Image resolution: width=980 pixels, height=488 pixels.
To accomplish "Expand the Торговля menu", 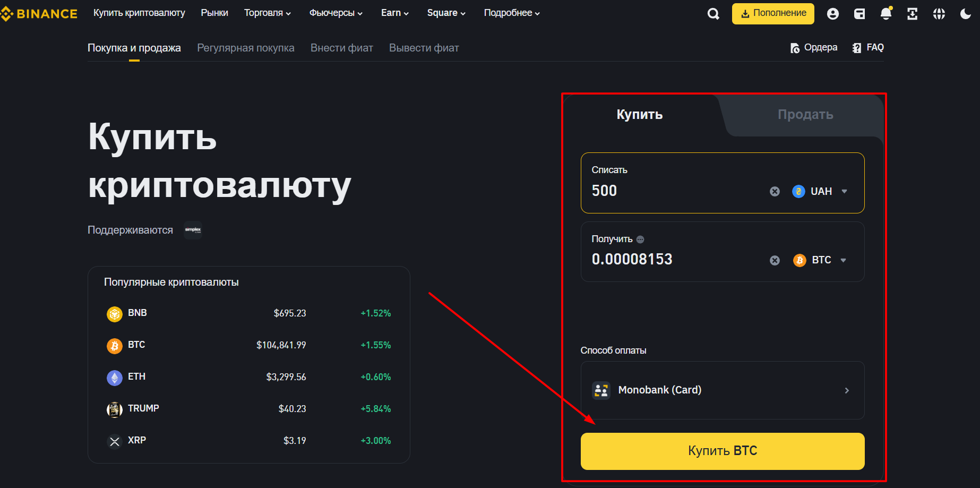I will [268, 13].
